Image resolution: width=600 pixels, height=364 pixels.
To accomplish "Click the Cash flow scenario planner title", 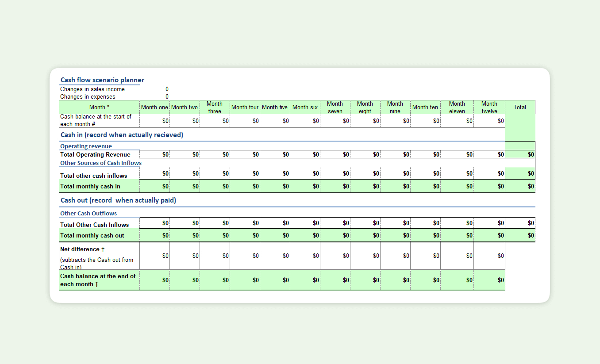I will coord(102,80).
